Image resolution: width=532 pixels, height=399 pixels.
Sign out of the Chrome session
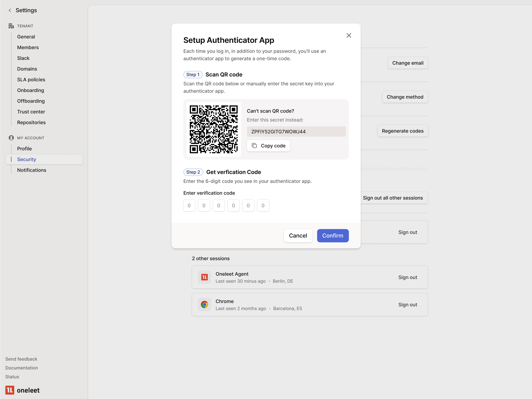pos(408,304)
